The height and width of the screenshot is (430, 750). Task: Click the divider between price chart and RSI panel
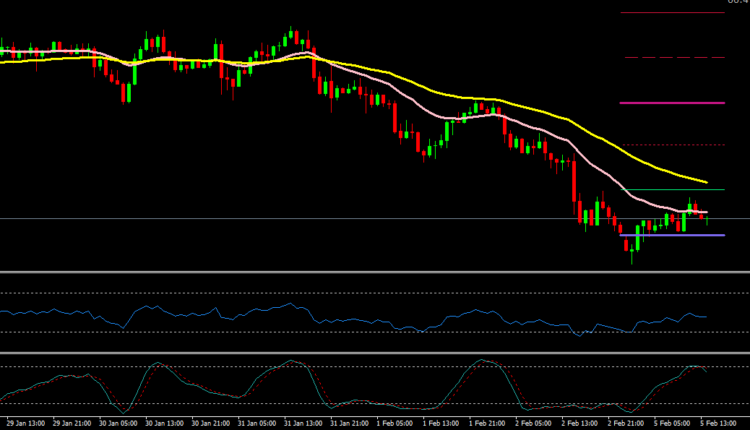click(x=375, y=272)
